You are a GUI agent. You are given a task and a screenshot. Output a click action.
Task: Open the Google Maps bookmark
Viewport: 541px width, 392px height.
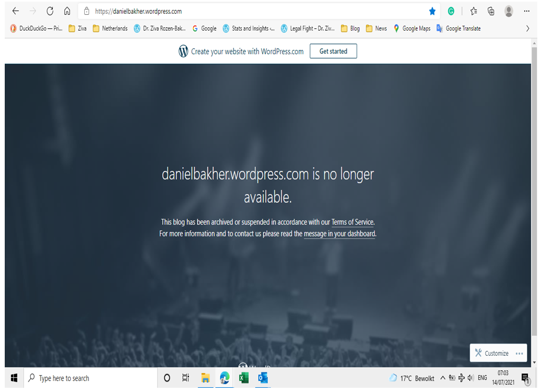pyautogui.click(x=412, y=28)
